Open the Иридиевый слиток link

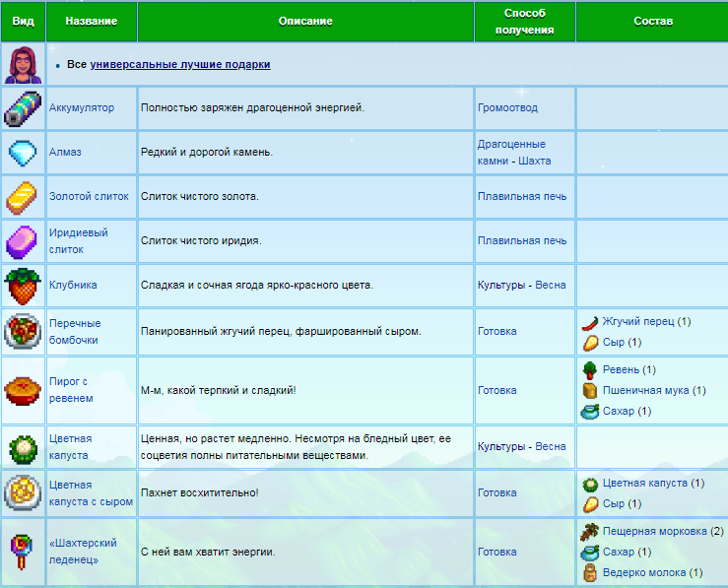[79, 241]
